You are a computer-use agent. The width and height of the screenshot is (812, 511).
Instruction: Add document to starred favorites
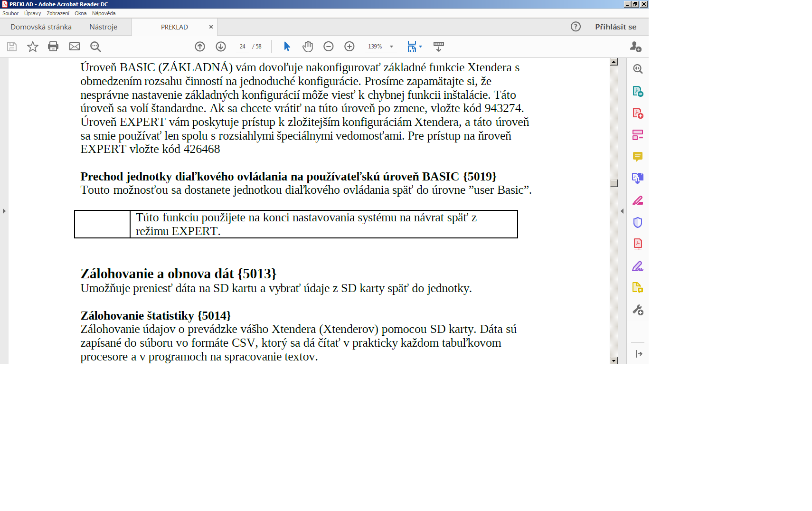[32, 47]
